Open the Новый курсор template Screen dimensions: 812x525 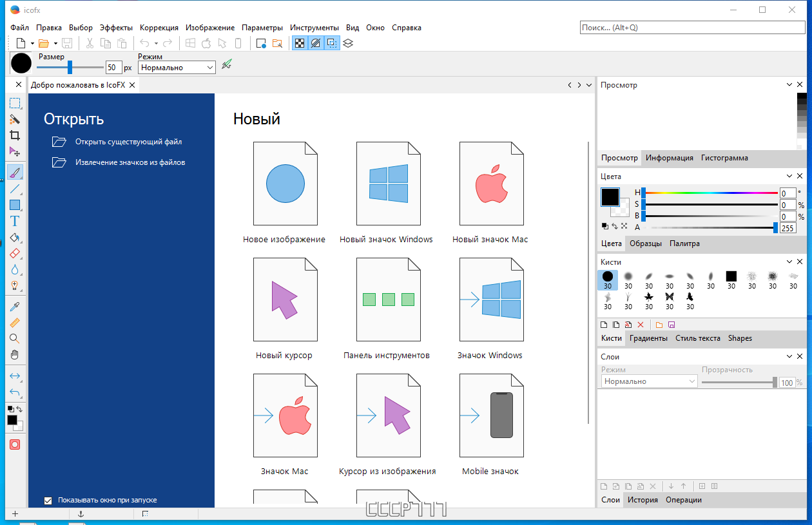(x=285, y=299)
